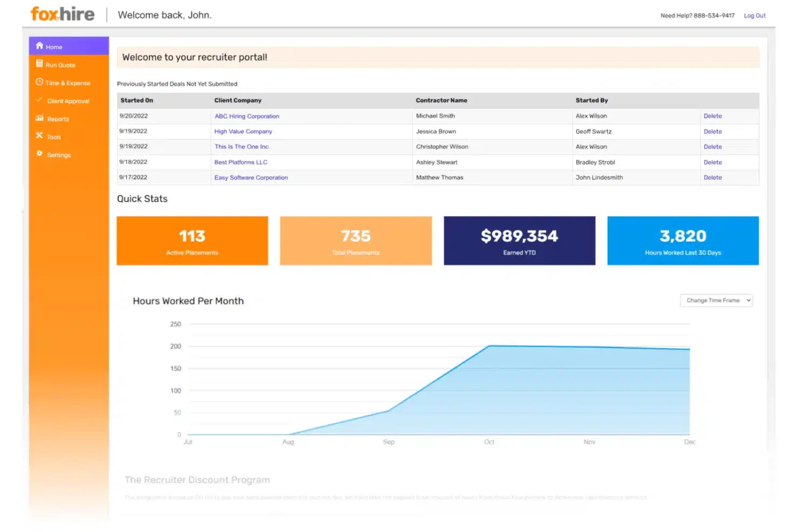Open Best Platforms LLC deal
The width and height of the screenshot is (798, 532).
pyautogui.click(x=240, y=162)
